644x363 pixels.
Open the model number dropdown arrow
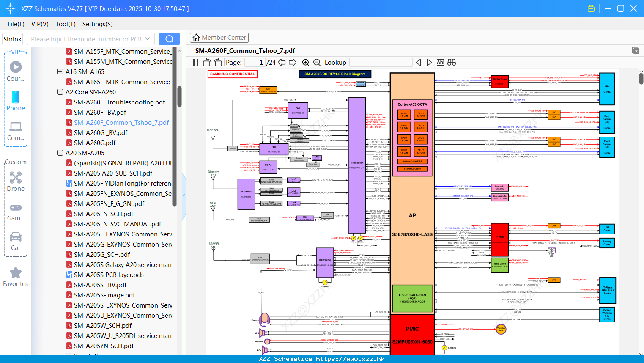click(x=148, y=39)
